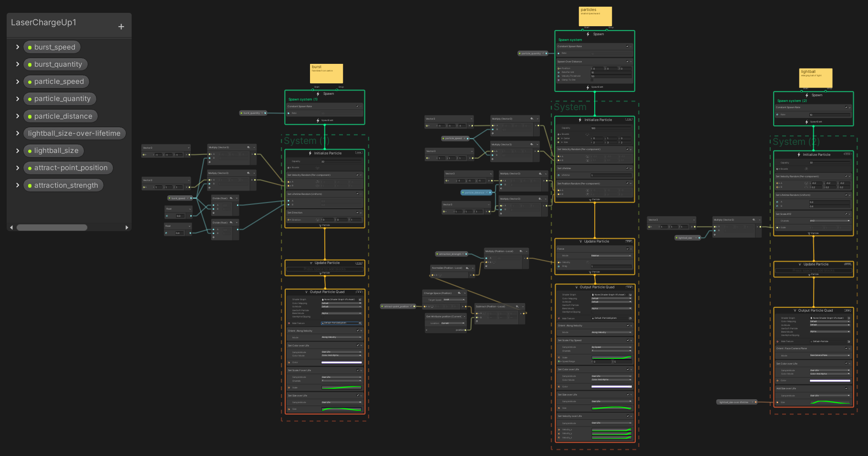Click the plus icon in the LaserChargeUp1 blackboard
868x456 pixels.
tap(121, 27)
